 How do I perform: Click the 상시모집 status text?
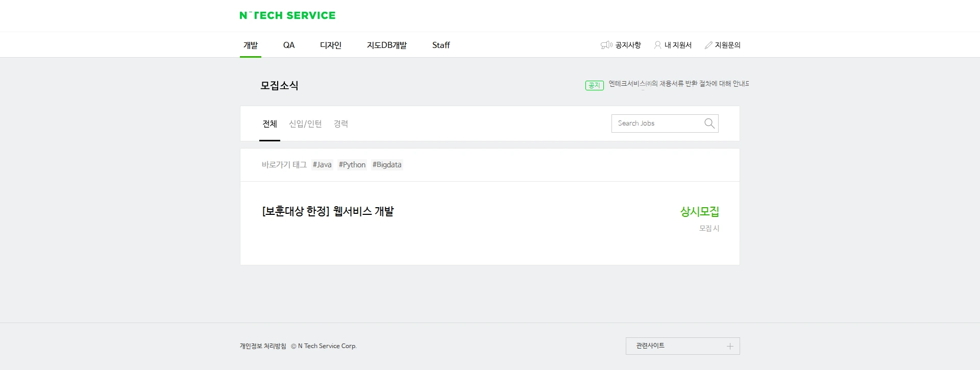(x=699, y=211)
